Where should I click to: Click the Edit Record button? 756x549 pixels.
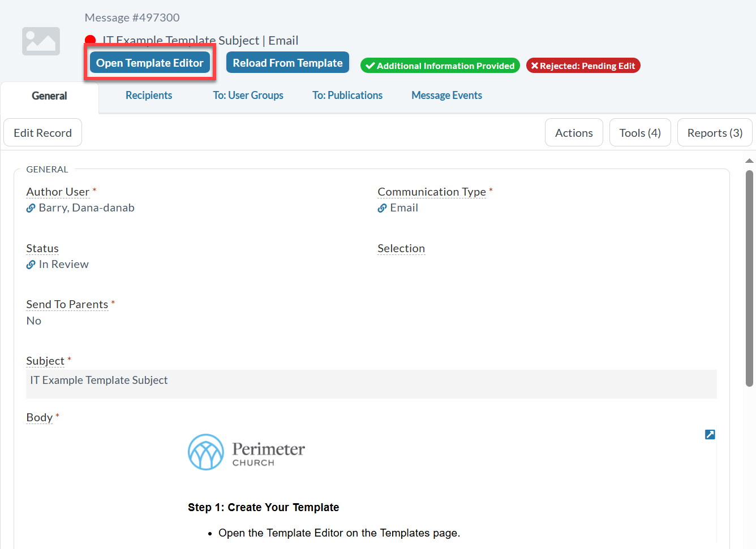click(x=43, y=133)
